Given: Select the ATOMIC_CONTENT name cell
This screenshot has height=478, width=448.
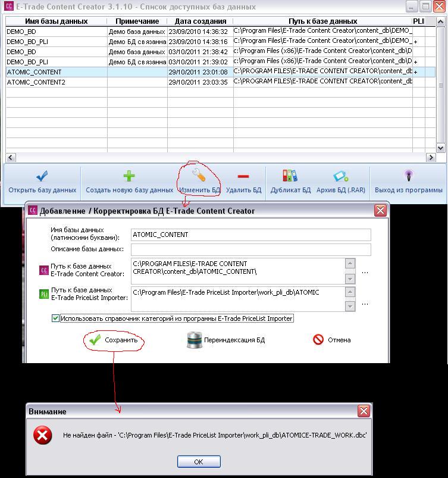Looking at the screenshot, I should click(x=57, y=72).
